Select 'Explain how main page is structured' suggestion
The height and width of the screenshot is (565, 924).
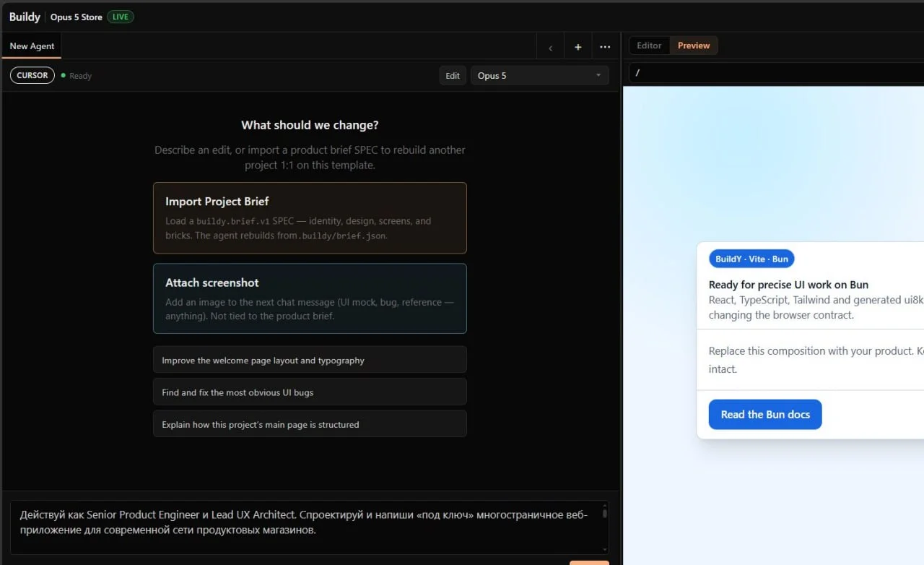tap(310, 424)
